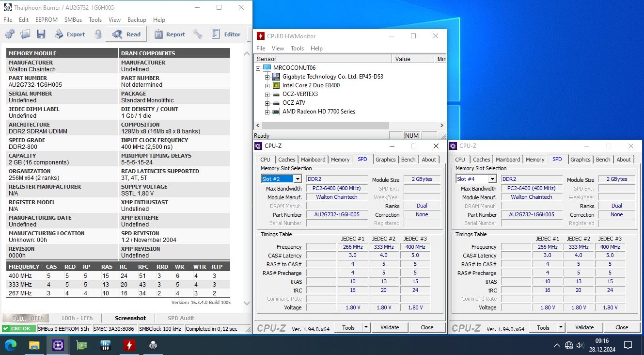644x355 pixels.
Task: Switch to the 100h - 1FFh tab
Action: (77, 318)
